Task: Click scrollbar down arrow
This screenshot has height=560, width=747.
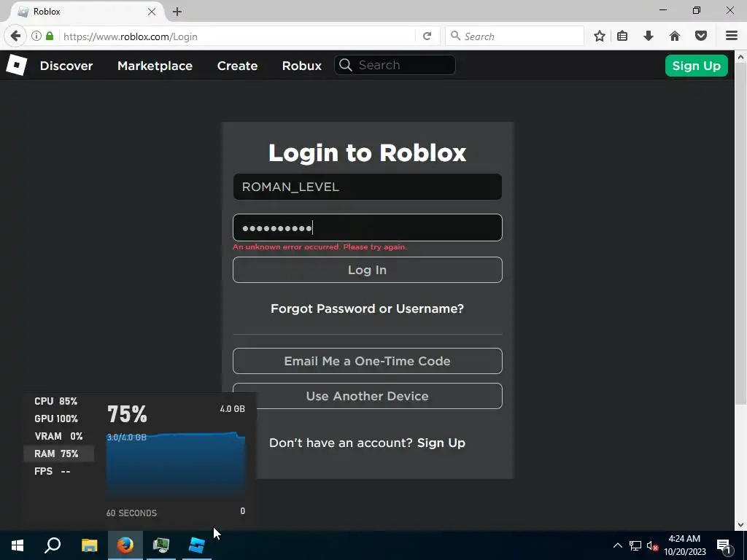Action: tap(740, 525)
